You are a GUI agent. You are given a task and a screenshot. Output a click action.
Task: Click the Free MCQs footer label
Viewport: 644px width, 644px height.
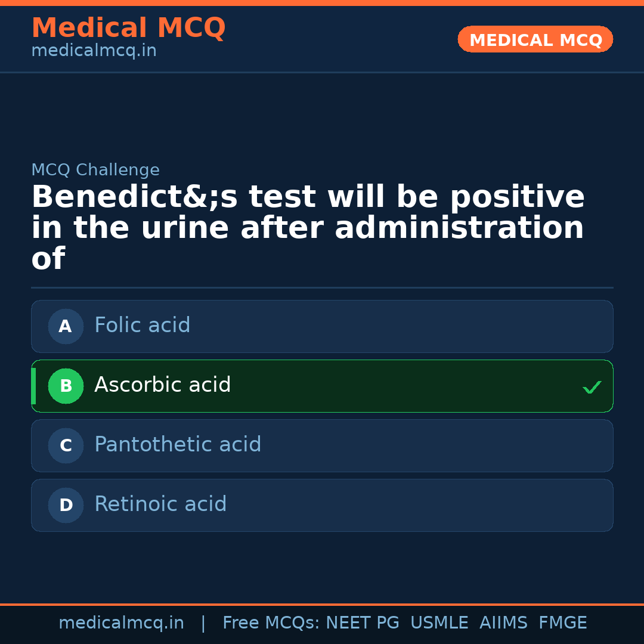coord(271,623)
